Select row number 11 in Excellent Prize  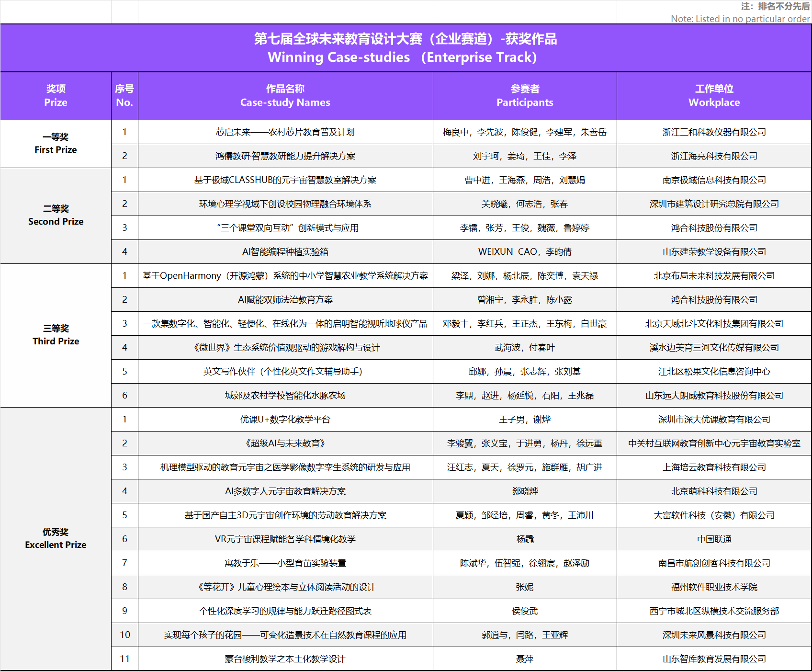click(124, 659)
